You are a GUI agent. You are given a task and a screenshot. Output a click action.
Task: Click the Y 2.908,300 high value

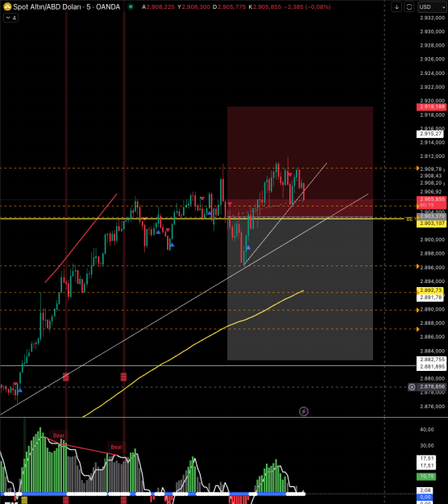click(x=193, y=6)
